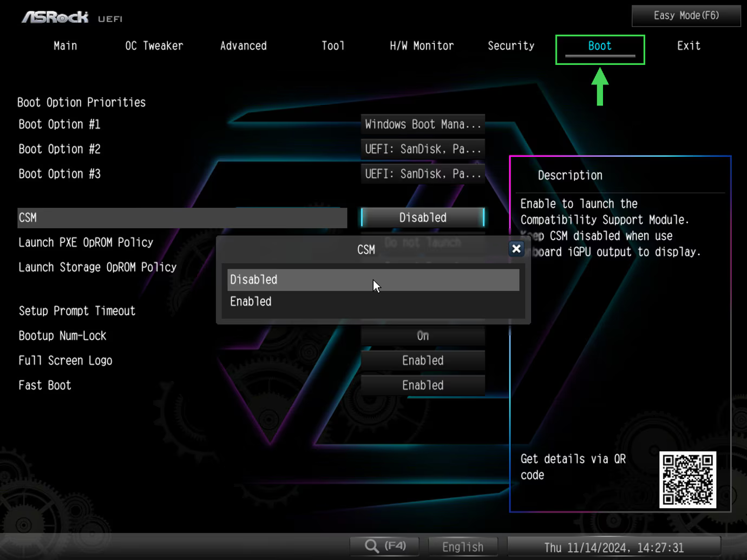Select Disabled in the CSM popup
The width and height of the screenshot is (747, 560).
point(372,280)
